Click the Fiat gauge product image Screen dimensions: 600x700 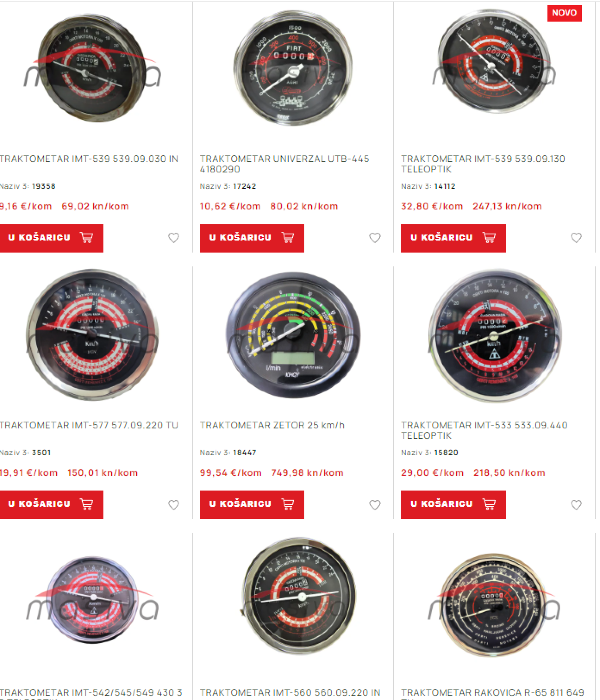[293, 67]
